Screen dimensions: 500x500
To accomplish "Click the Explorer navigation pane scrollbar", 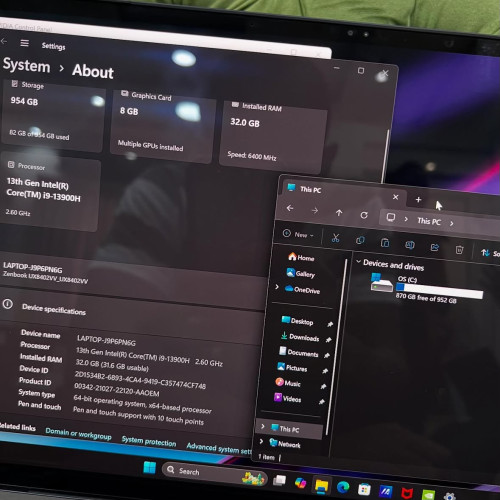I will (337, 347).
